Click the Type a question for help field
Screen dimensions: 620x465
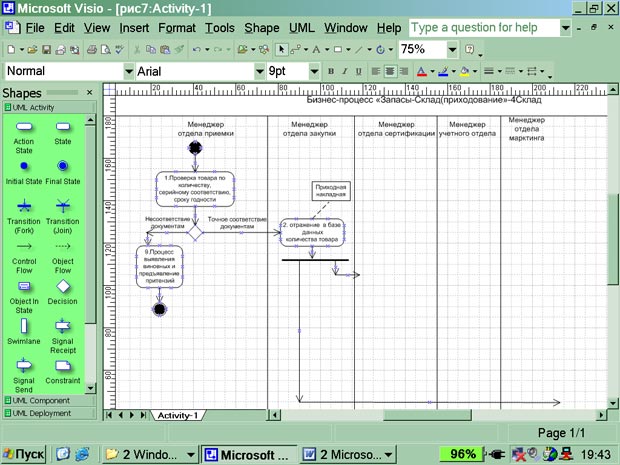click(485, 28)
